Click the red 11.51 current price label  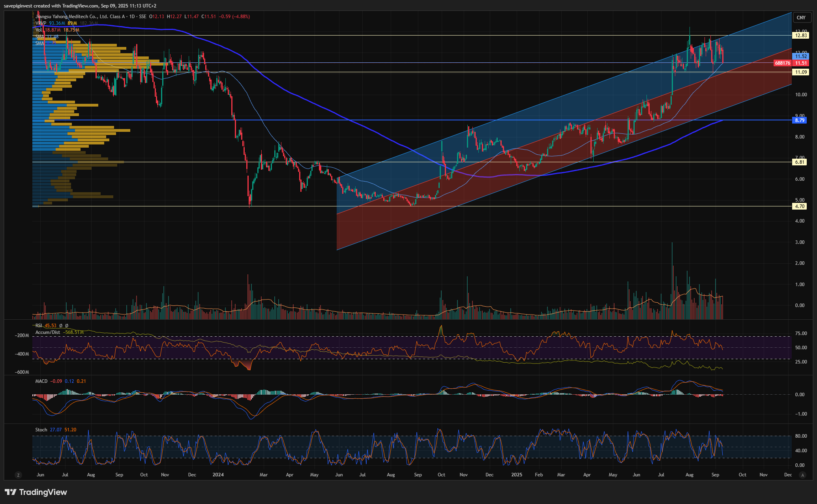click(x=801, y=63)
